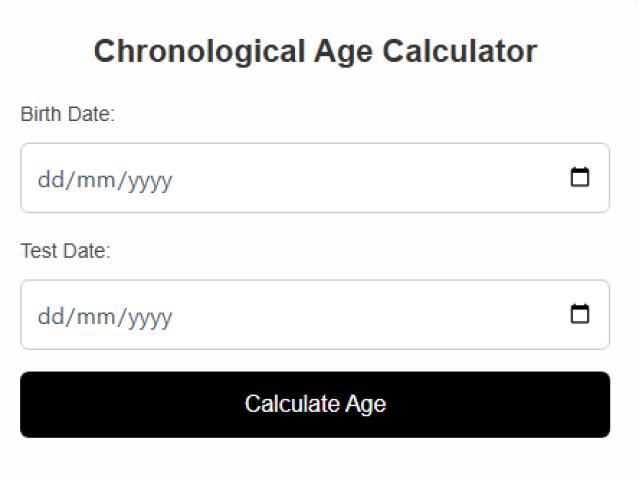
Task: Select the day segment of Birth Date
Action: pyautogui.click(x=50, y=180)
